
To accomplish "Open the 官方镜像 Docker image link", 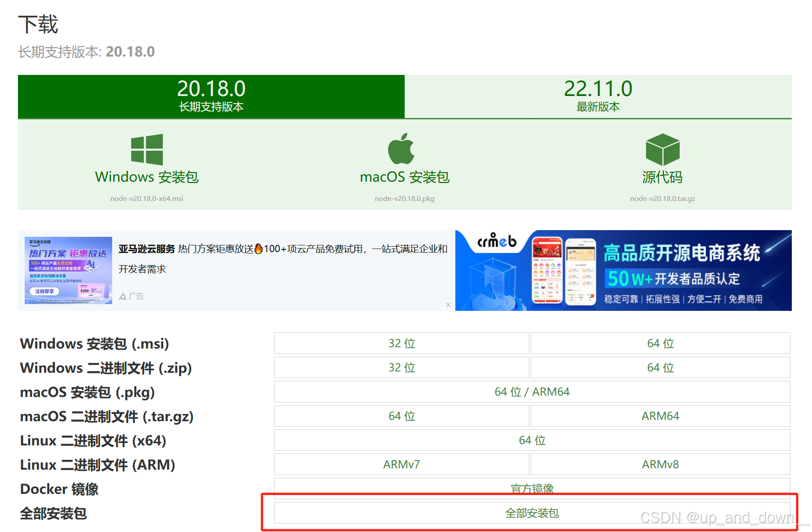I will pyautogui.click(x=532, y=488).
